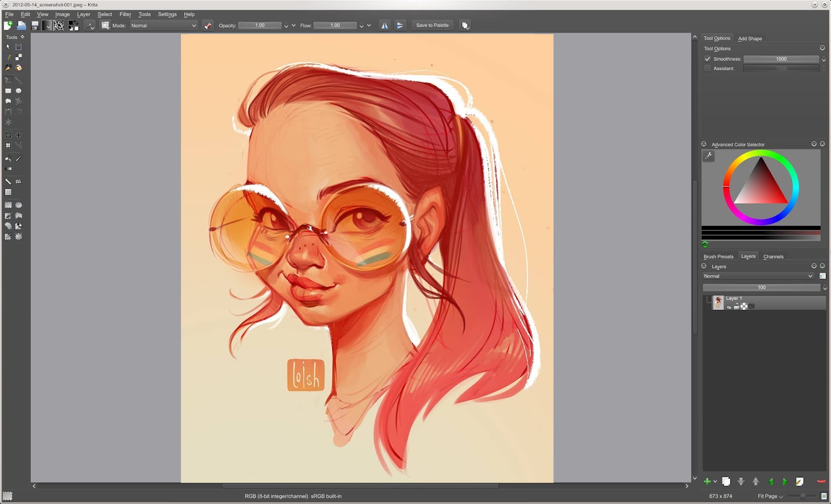Duplicate the layer using the copy icon
831x504 pixels.
(726, 482)
